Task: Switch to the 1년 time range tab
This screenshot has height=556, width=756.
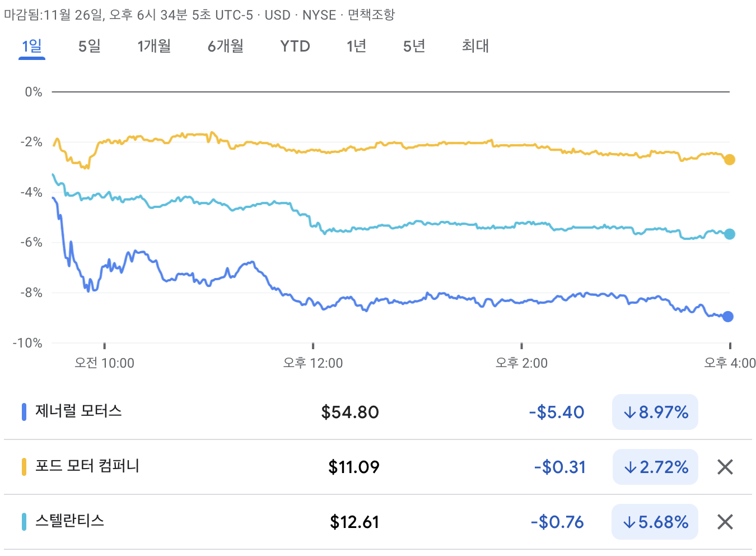Action: [x=356, y=46]
